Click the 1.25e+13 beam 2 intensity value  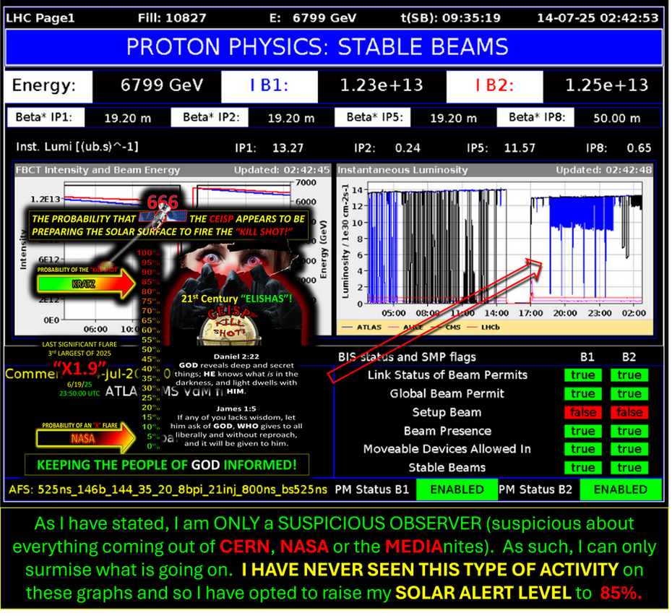tap(607, 86)
